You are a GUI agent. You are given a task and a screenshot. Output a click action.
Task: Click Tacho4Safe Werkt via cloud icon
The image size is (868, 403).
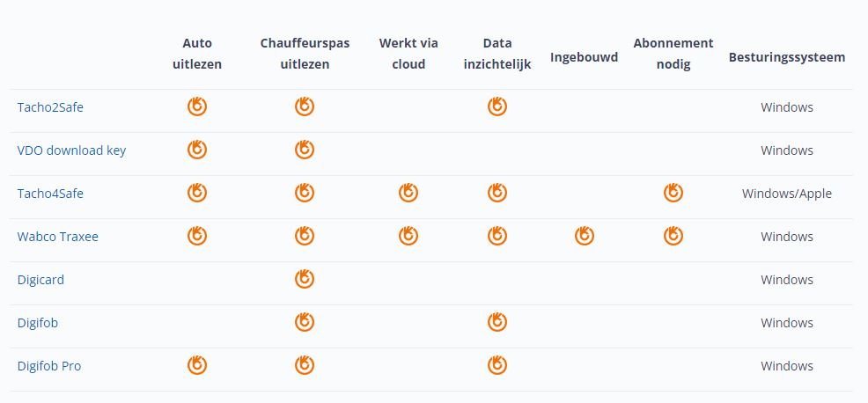point(408,192)
